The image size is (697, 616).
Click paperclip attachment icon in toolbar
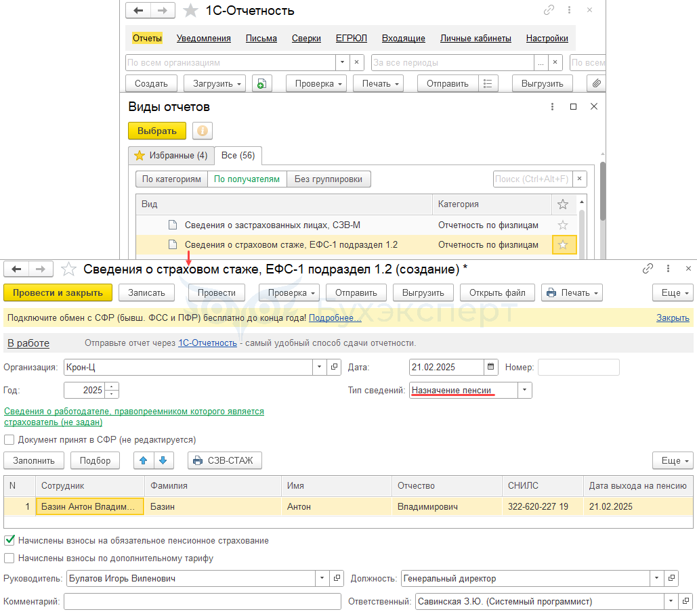pos(597,83)
